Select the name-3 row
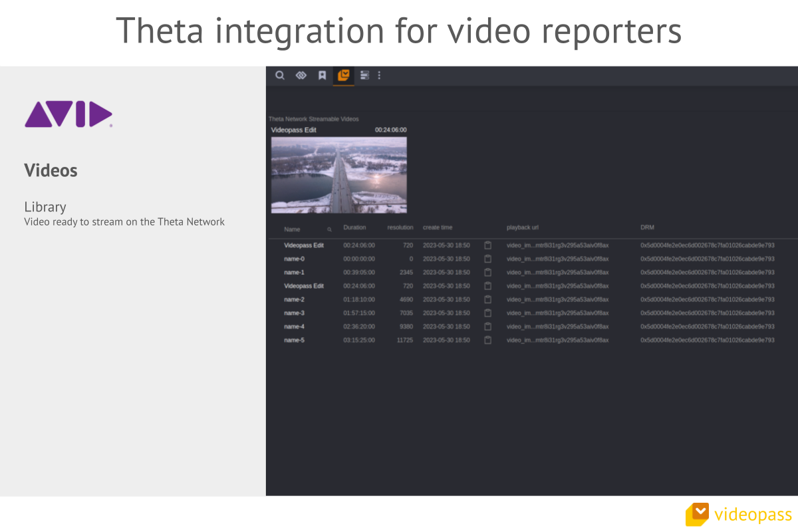798x532 pixels. point(532,313)
